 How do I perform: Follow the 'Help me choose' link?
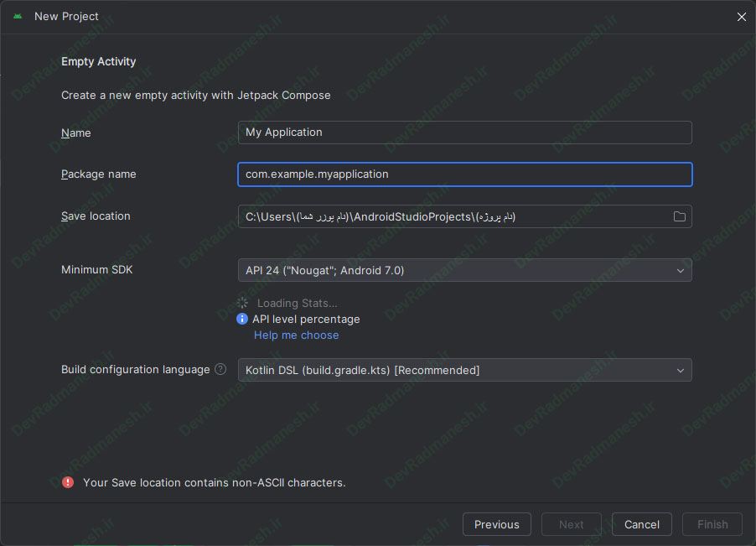tap(297, 335)
